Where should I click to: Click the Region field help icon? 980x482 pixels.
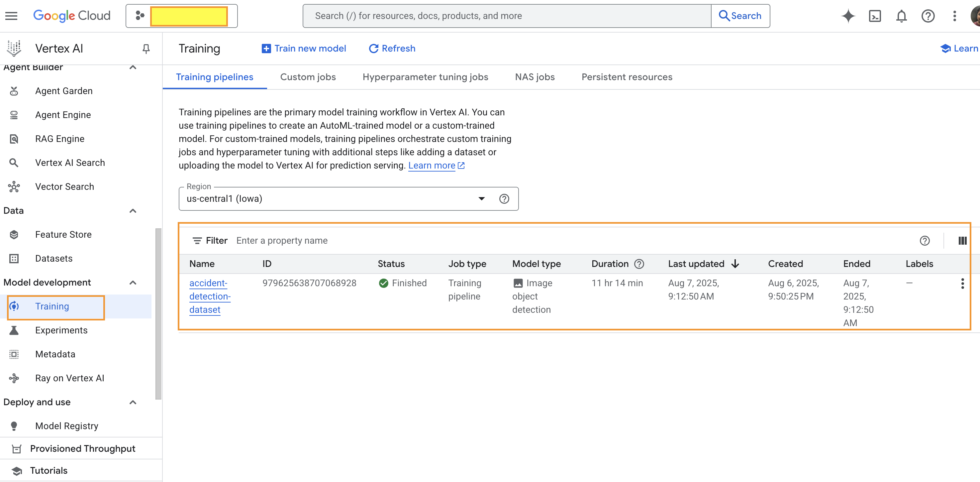click(504, 199)
